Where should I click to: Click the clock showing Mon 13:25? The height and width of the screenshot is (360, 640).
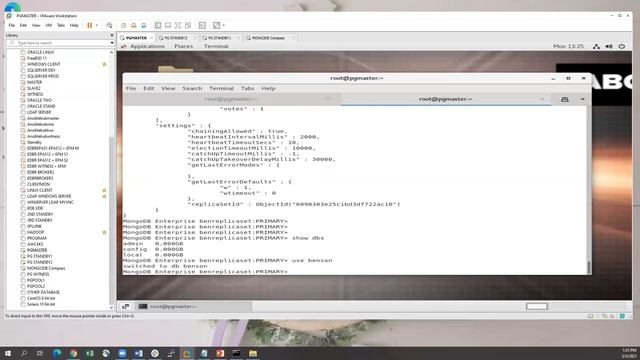[568, 46]
